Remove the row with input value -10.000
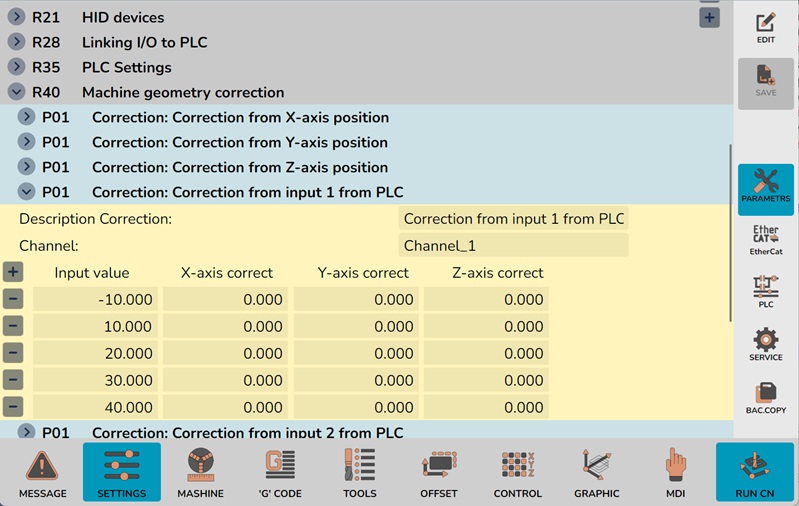The height and width of the screenshot is (506, 799). pyautogui.click(x=12, y=299)
